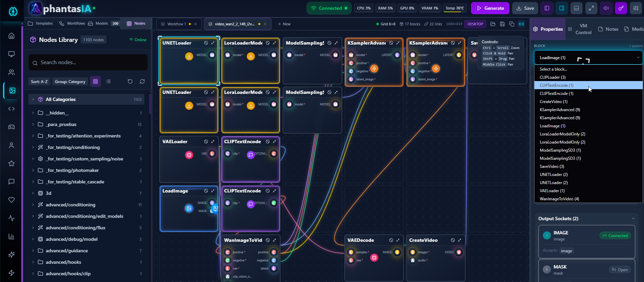The image size is (644, 282).
Task: Open the users group icon in sidebar
Action: click(x=11, y=72)
